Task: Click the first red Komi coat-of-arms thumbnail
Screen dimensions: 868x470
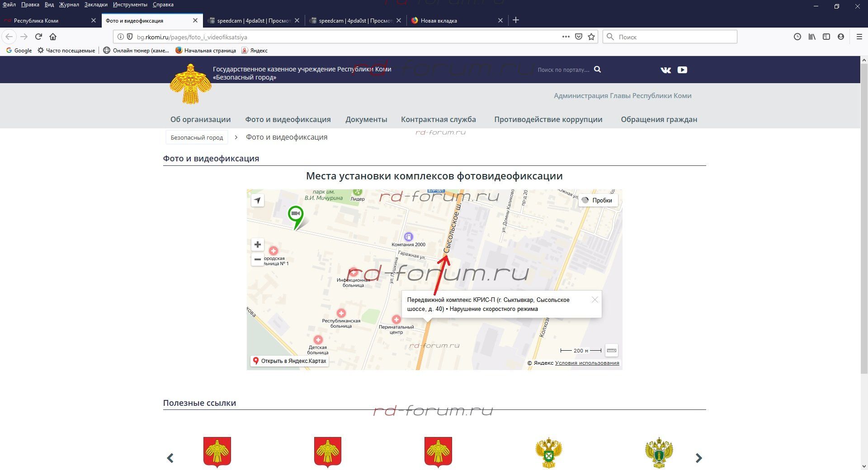Action: pyautogui.click(x=217, y=452)
